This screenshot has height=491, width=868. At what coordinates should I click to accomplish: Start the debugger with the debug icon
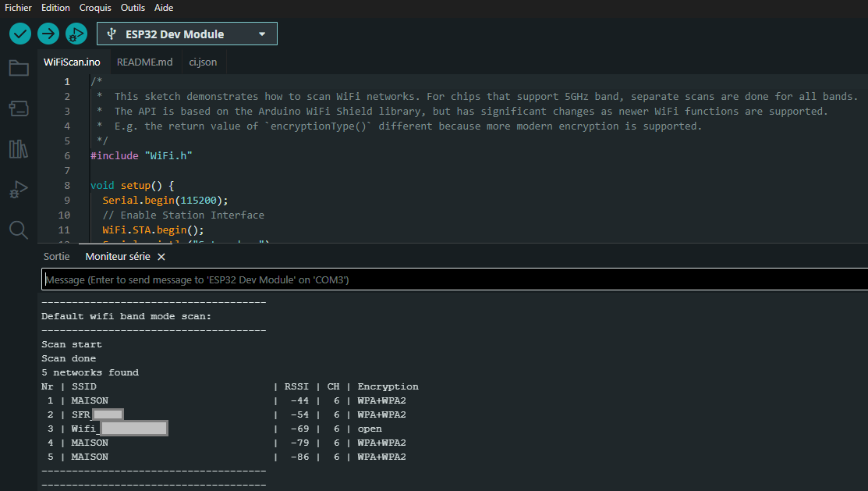click(x=76, y=34)
